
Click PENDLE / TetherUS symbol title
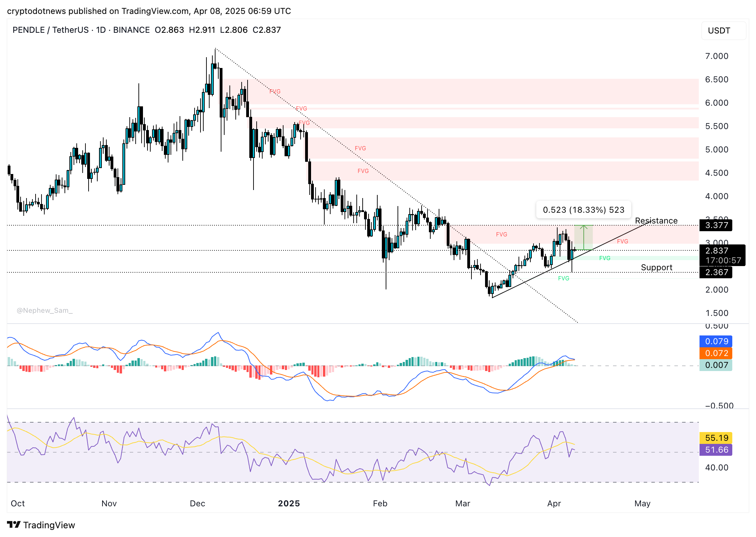tap(51, 30)
